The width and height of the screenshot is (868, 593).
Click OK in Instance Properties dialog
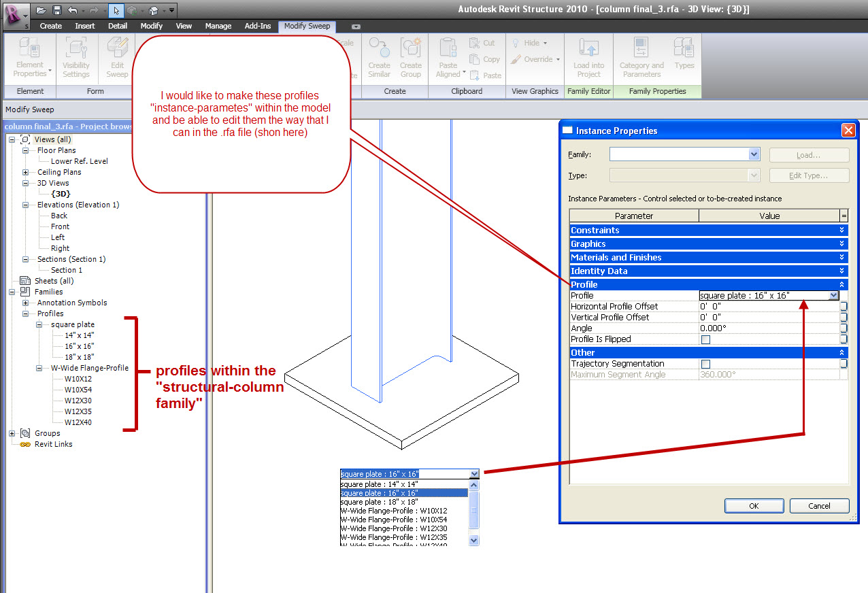click(754, 506)
